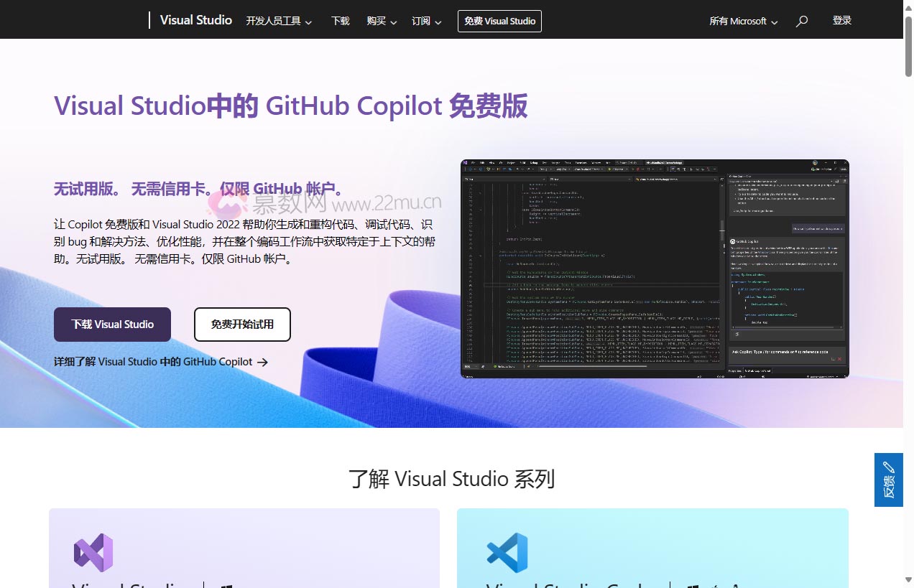
Task: Open the 登录 sign-in option
Action: point(841,20)
